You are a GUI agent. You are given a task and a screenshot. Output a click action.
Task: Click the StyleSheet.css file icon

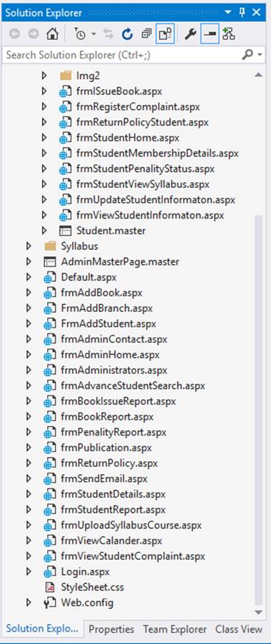click(50, 588)
